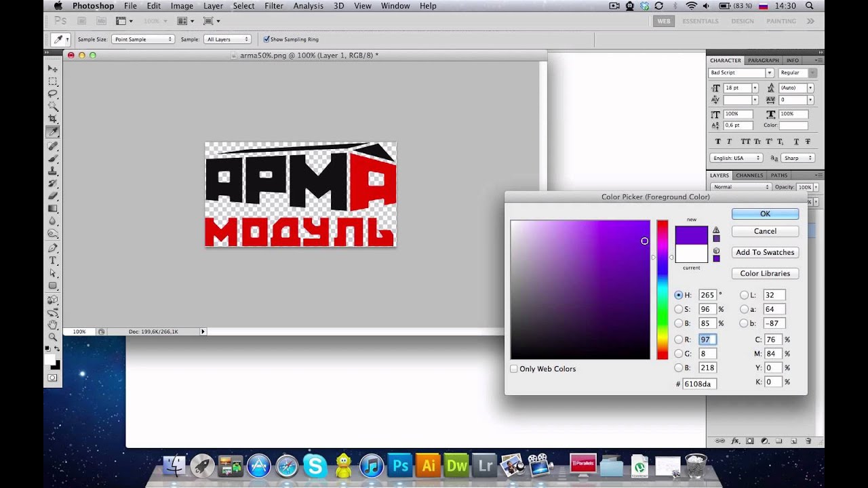
Task: Open the Analysis menu
Action: [308, 6]
